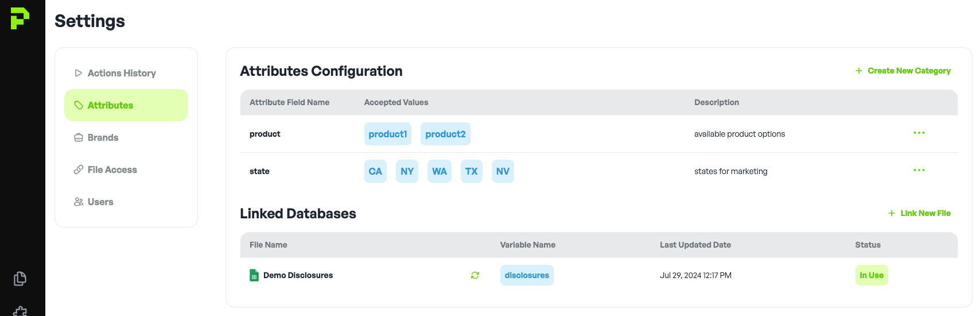Open Actions History settings page

(121, 73)
